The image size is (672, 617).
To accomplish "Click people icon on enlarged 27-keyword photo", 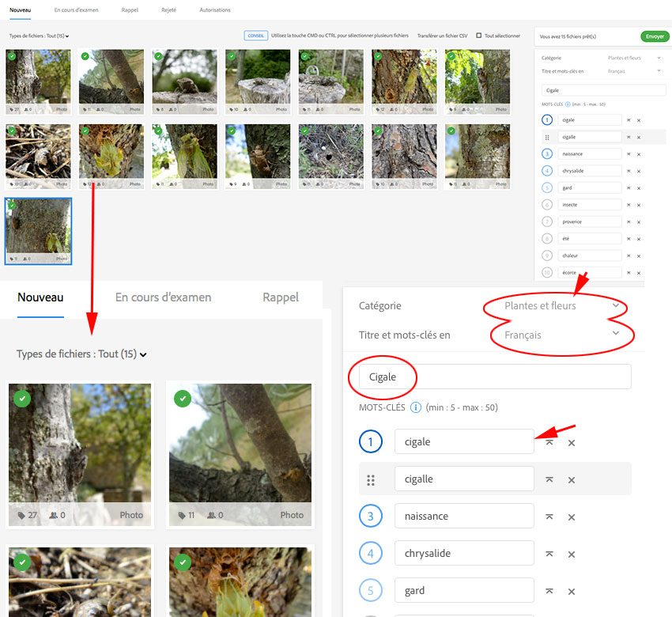I will coord(54,515).
